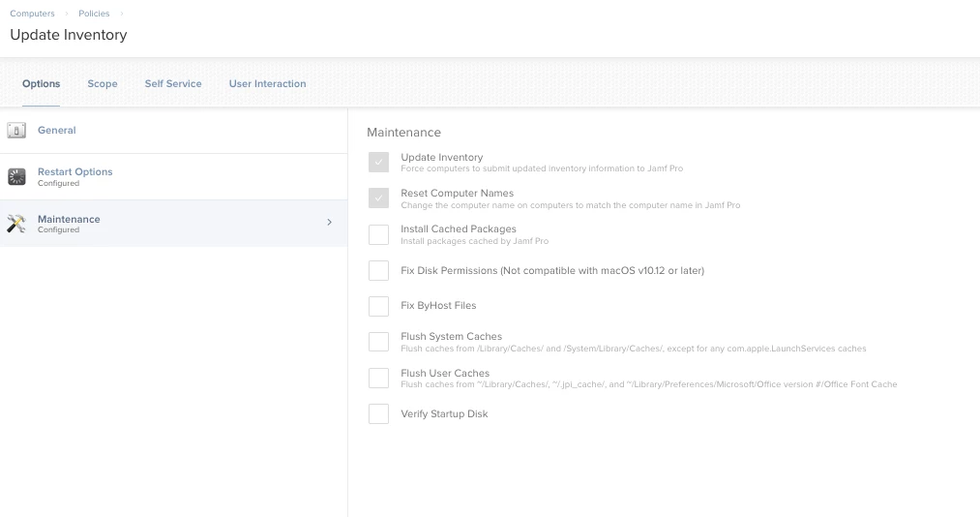Screen dimensions: 980x517
Task: Uncheck the Reset Computer Names checkbox
Action: click(378, 198)
